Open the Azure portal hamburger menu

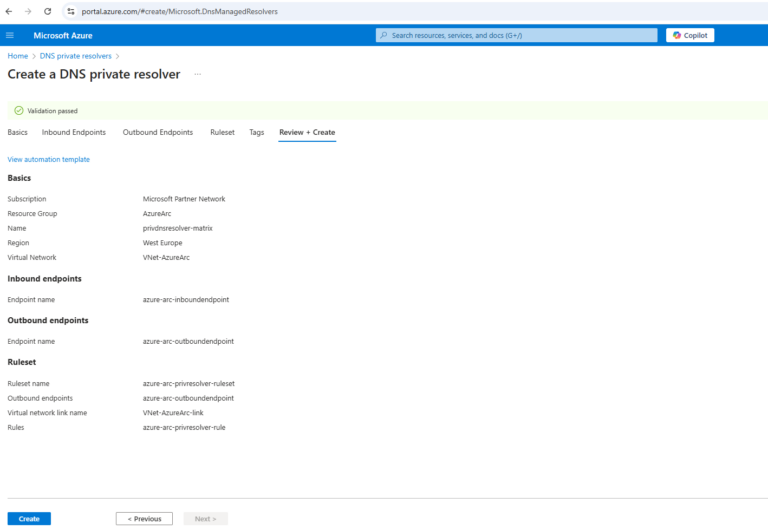(10, 35)
